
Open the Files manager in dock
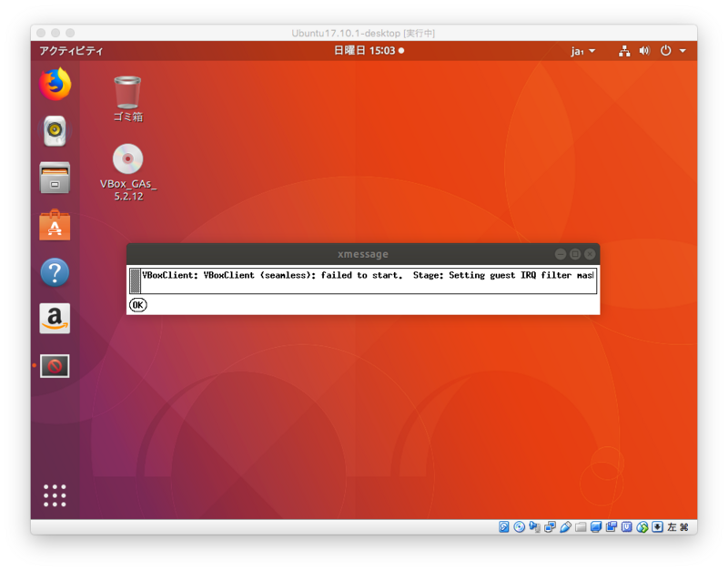[55, 178]
